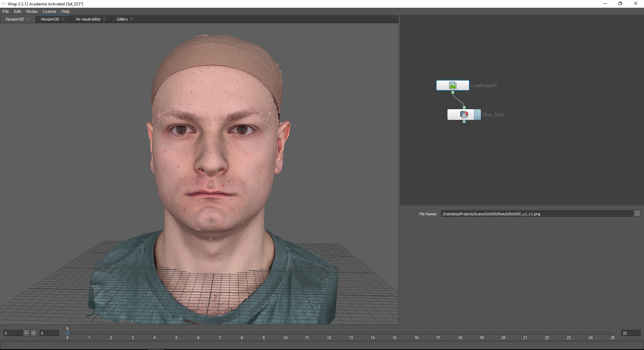Switch to the Viewport2D tab
Image resolution: width=644 pixels, height=350 pixels.
(50, 19)
